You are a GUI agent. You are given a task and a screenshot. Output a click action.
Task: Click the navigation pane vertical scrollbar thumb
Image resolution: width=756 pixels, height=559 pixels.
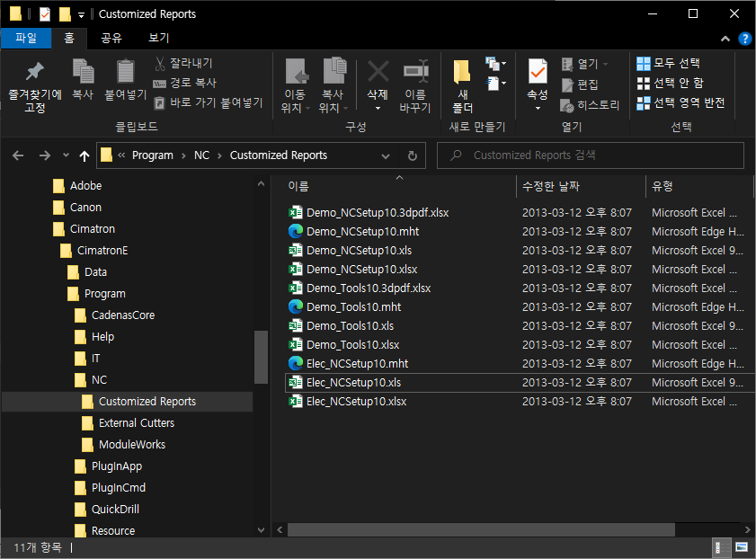[261, 357]
